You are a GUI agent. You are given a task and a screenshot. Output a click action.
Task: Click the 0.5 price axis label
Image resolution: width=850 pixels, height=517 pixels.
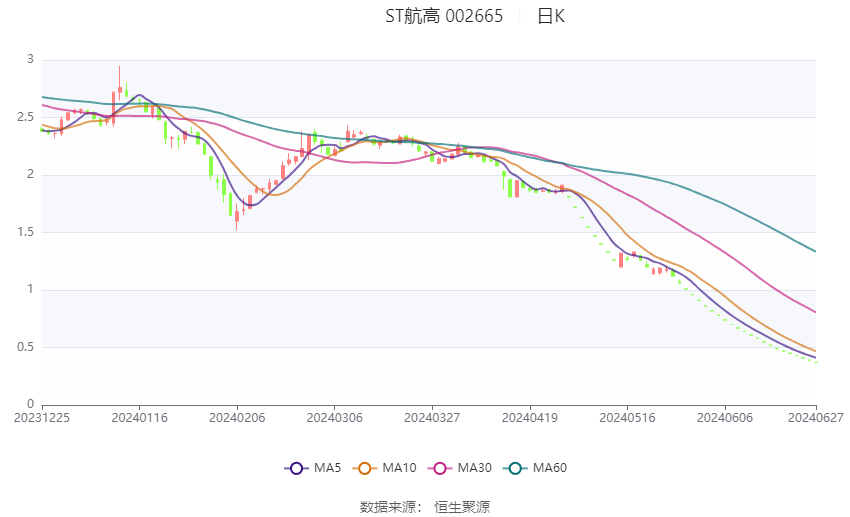25,347
